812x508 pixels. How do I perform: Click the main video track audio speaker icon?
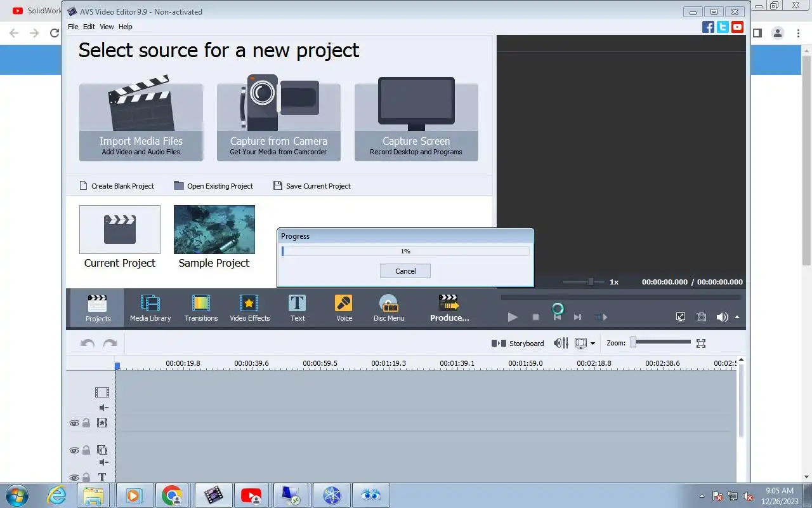coord(103,408)
